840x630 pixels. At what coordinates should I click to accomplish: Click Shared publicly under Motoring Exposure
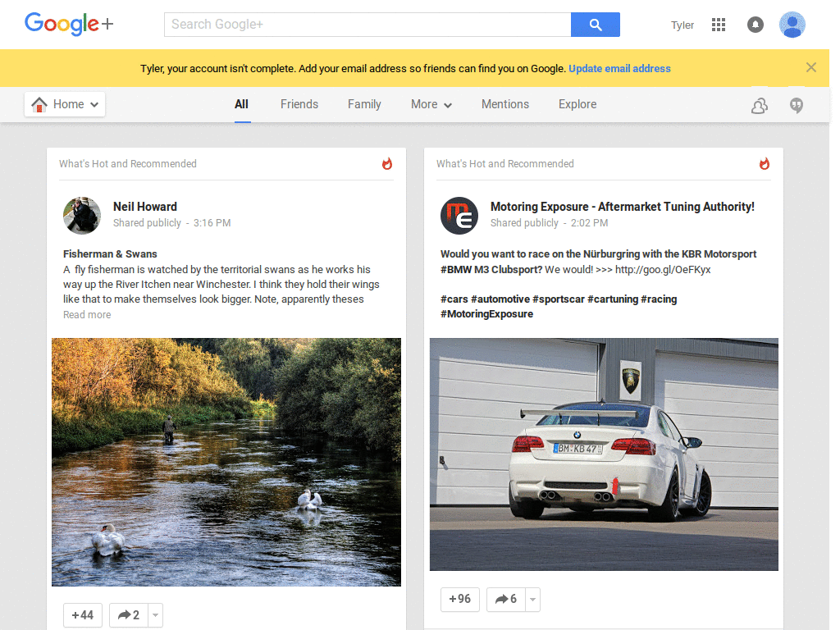click(x=524, y=223)
